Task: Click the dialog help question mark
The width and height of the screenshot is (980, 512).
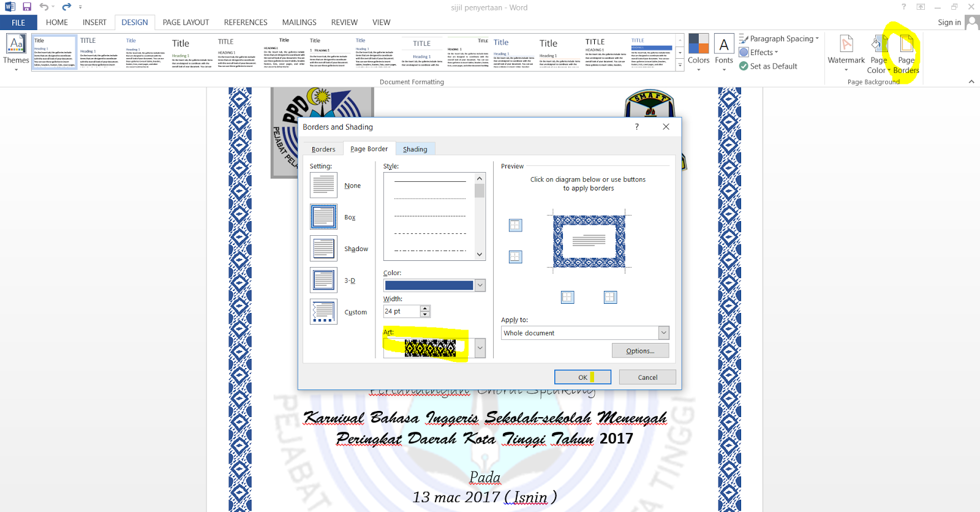Action: click(x=637, y=127)
